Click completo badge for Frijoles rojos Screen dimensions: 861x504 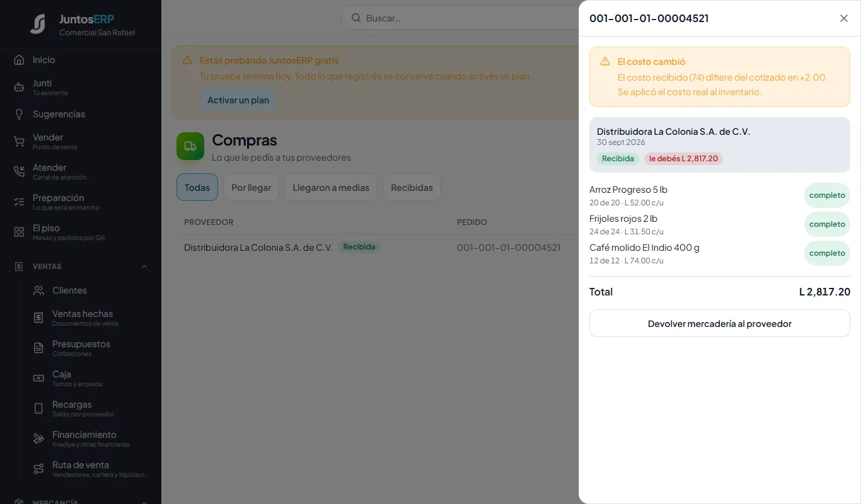tap(827, 224)
